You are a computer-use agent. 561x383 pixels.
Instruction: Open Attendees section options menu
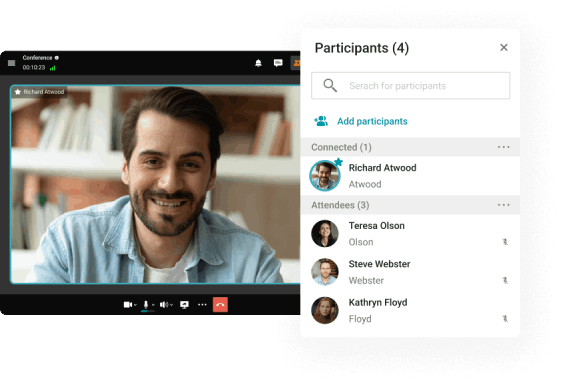pyautogui.click(x=503, y=205)
